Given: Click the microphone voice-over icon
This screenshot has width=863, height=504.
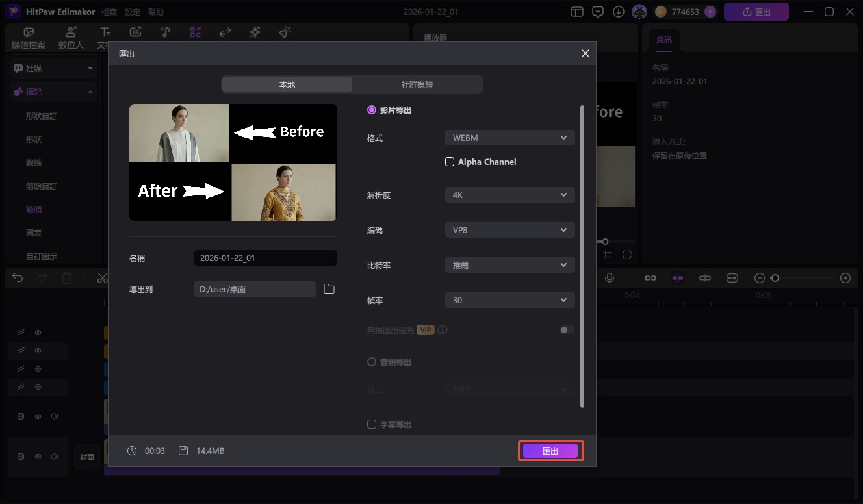Looking at the screenshot, I should click(610, 278).
